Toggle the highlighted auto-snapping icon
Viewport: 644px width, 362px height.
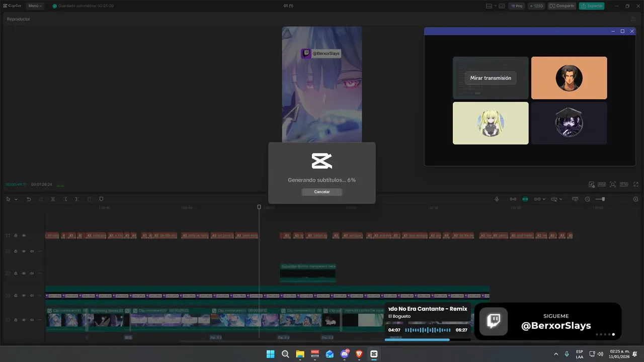point(525,199)
